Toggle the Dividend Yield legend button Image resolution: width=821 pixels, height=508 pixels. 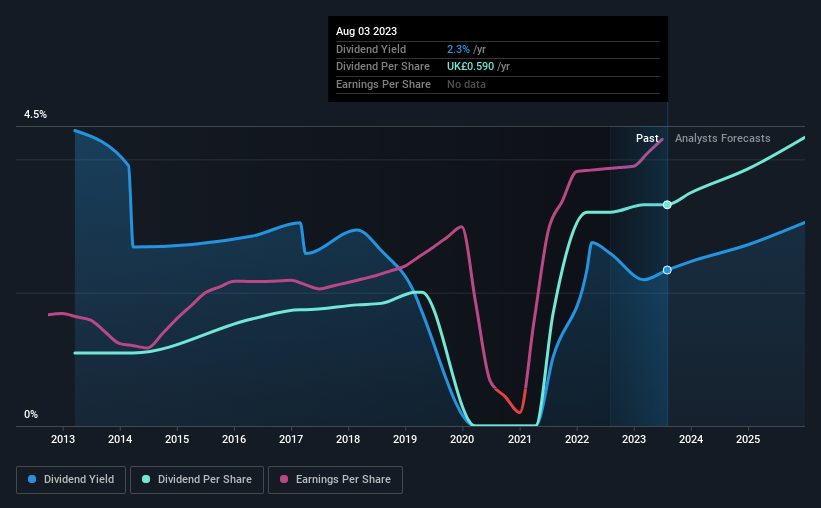click(71, 480)
